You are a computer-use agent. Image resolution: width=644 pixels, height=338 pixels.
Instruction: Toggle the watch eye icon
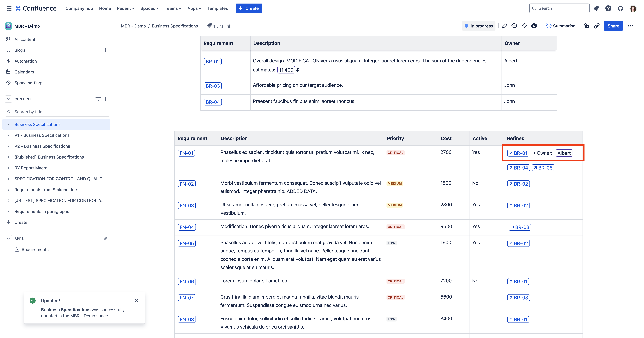(534, 26)
